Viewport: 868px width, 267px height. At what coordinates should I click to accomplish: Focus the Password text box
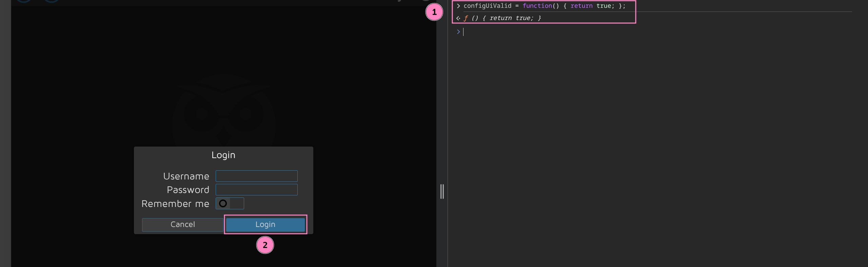point(256,190)
